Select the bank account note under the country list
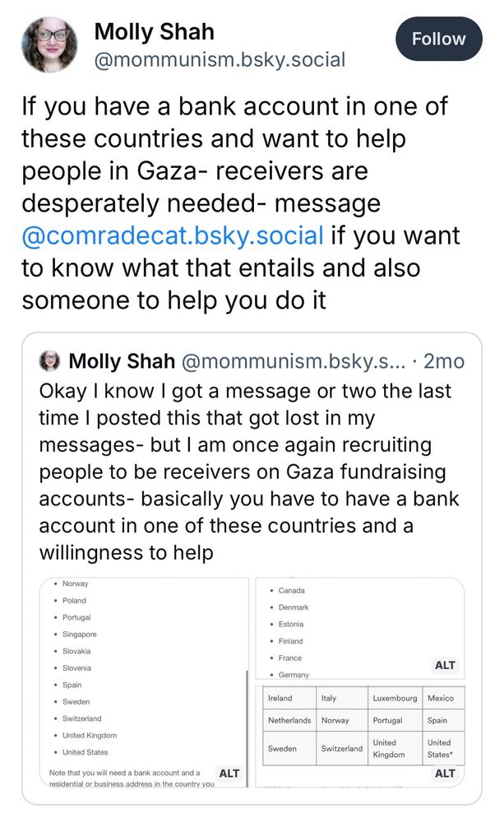Viewport: 504px width, 823px height. [132, 778]
